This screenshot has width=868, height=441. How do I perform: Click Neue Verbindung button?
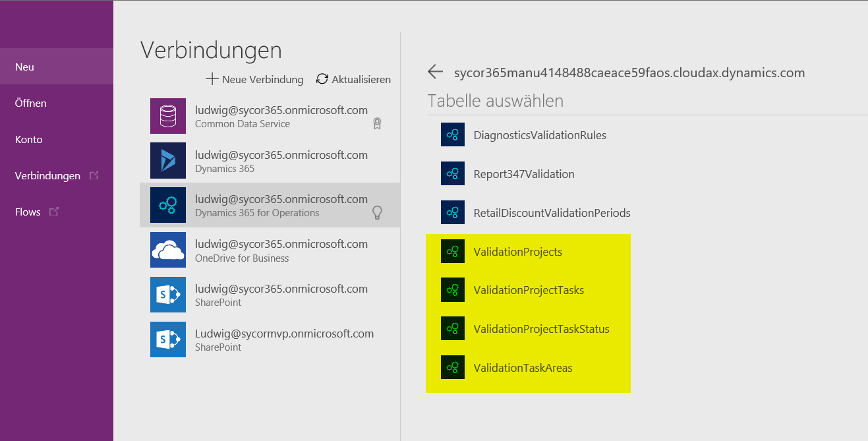click(x=255, y=79)
